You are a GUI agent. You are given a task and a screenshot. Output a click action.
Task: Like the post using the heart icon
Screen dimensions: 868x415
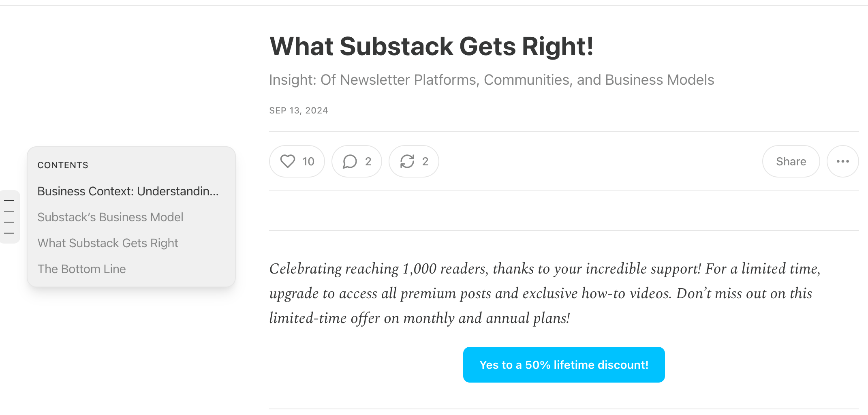288,161
